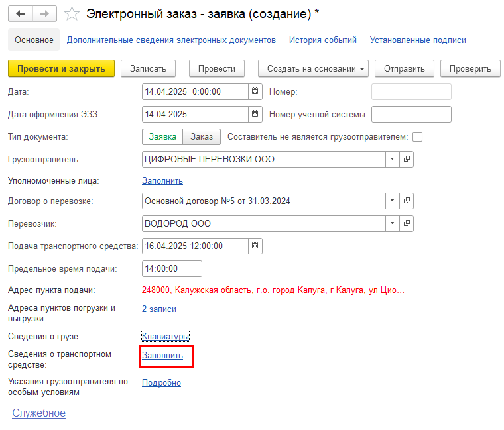Open Грузоотправитель record with the open icon
504x430 pixels.
[407, 159]
